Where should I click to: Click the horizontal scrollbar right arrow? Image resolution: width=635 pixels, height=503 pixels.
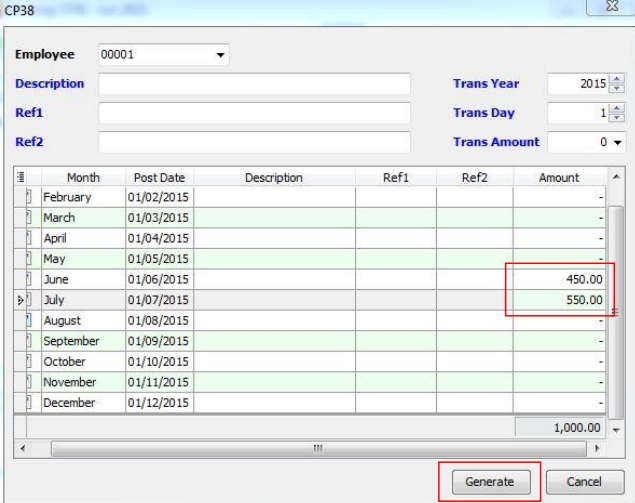pyautogui.click(x=599, y=449)
